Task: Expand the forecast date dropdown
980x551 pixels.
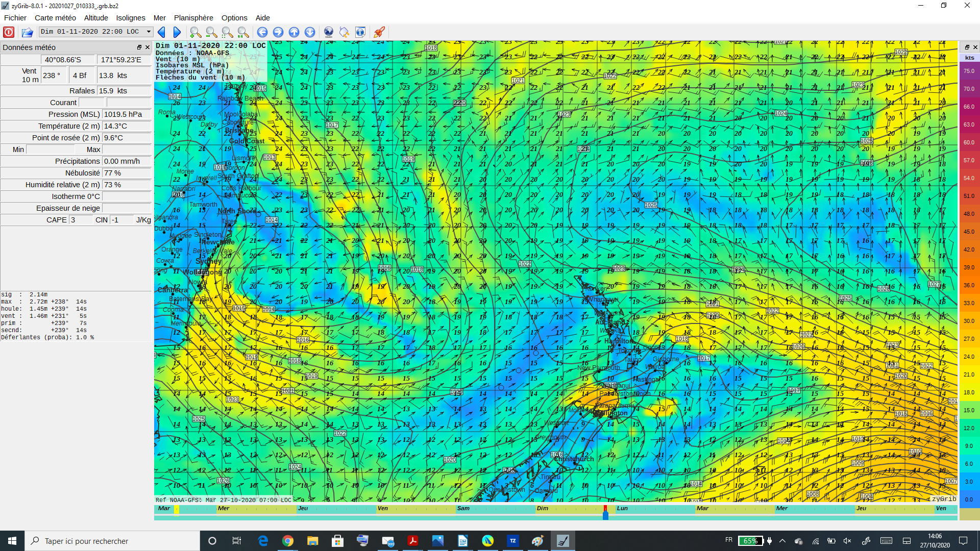Action: pos(149,32)
